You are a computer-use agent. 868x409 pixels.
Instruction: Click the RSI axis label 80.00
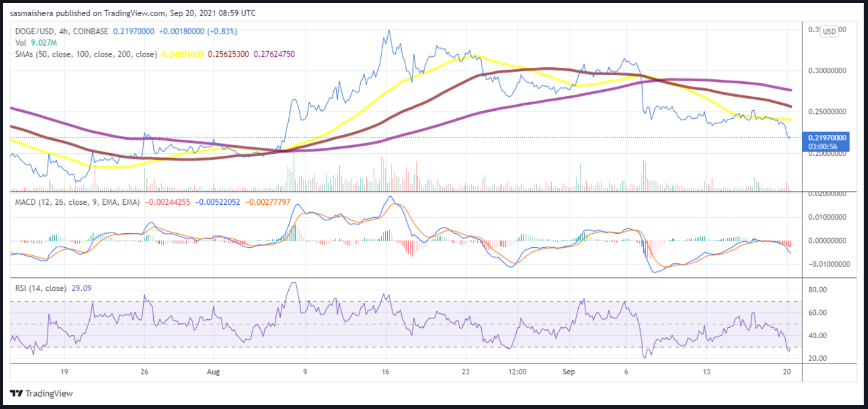[817, 290]
